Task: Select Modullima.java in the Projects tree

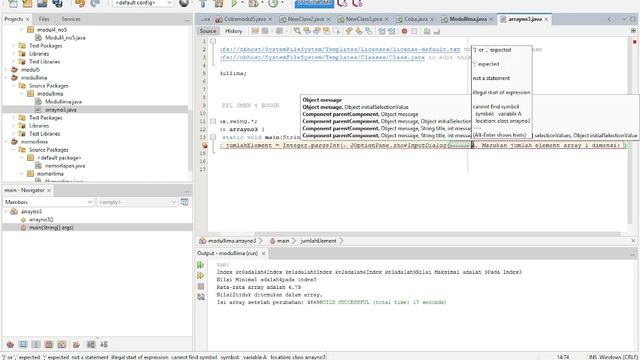Action: pos(63,102)
